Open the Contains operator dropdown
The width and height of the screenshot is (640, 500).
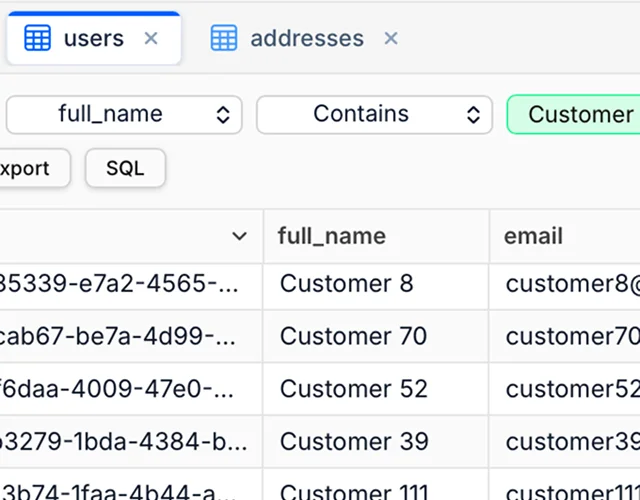click(x=374, y=114)
